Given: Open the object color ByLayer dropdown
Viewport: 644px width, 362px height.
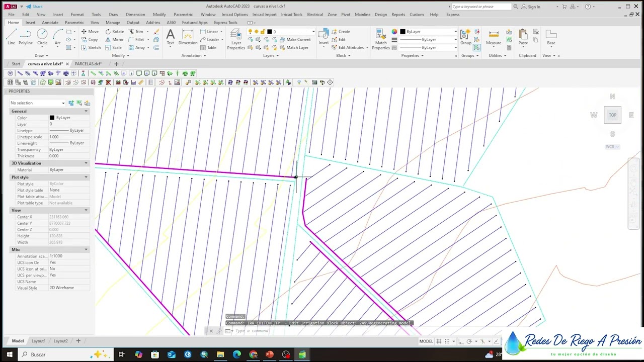Looking at the screenshot, I should coord(428,32).
